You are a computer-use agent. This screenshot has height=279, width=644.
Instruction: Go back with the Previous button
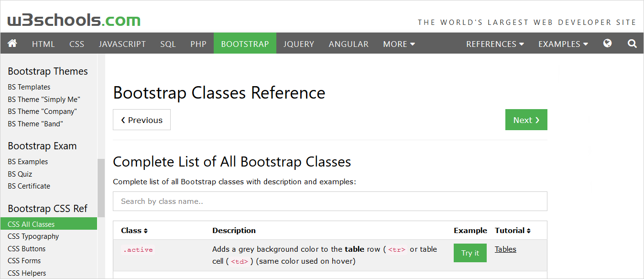pyautogui.click(x=142, y=120)
